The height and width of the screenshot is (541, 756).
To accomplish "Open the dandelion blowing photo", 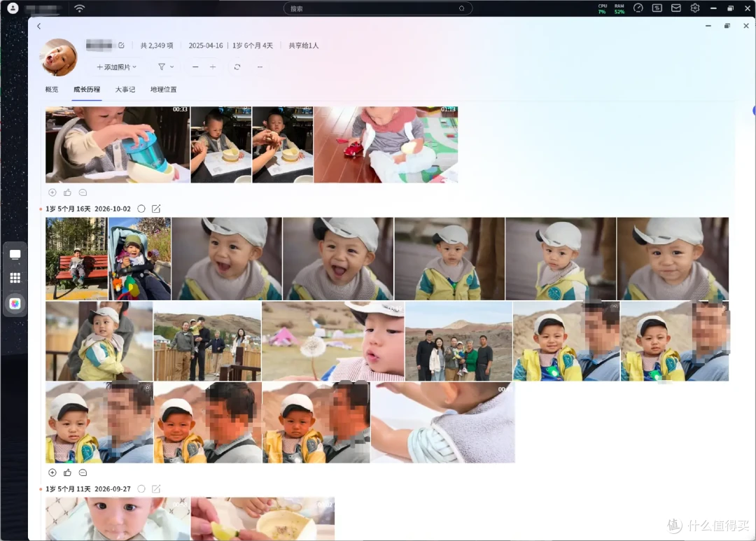I will tap(333, 342).
